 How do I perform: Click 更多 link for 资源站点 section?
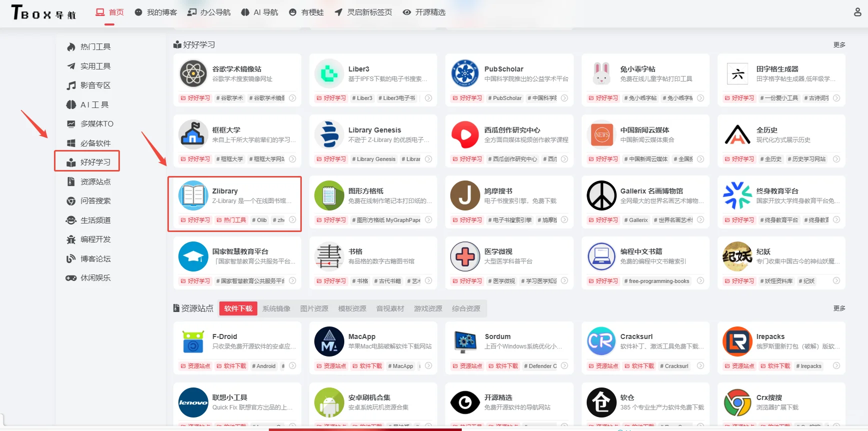pyautogui.click(x=840, y=308)
